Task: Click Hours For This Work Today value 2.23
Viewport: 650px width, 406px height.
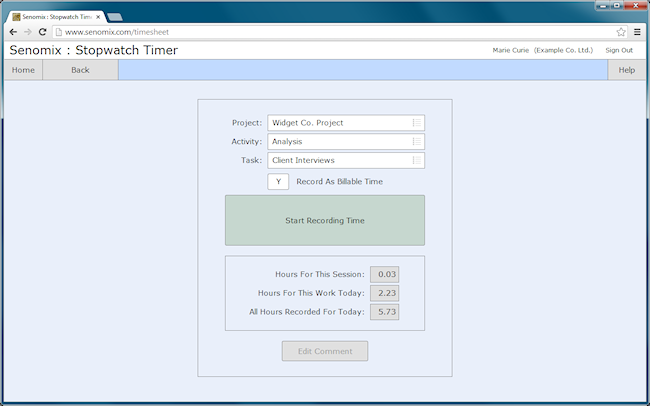Action: click(385, 293)
